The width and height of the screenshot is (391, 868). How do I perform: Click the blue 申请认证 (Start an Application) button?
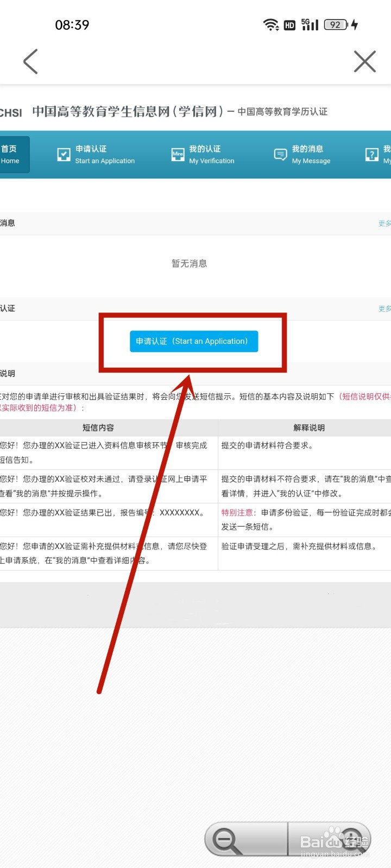coord(194,341)
